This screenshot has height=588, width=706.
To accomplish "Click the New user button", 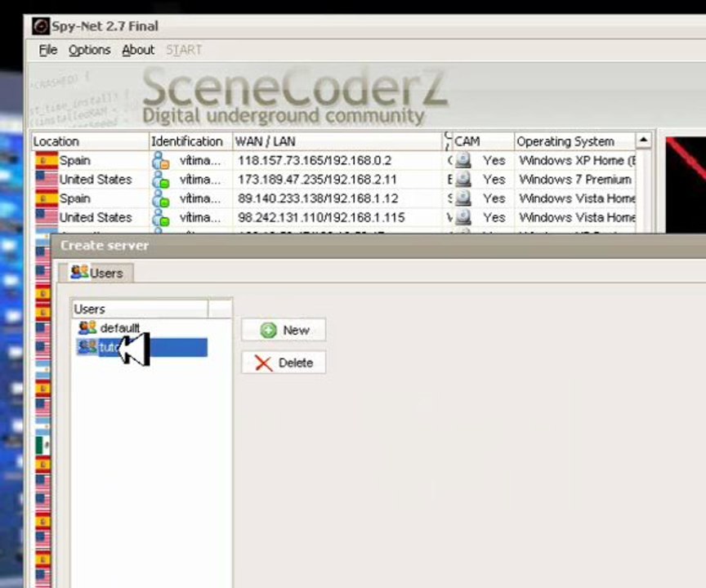I will [x=284, y=330].
